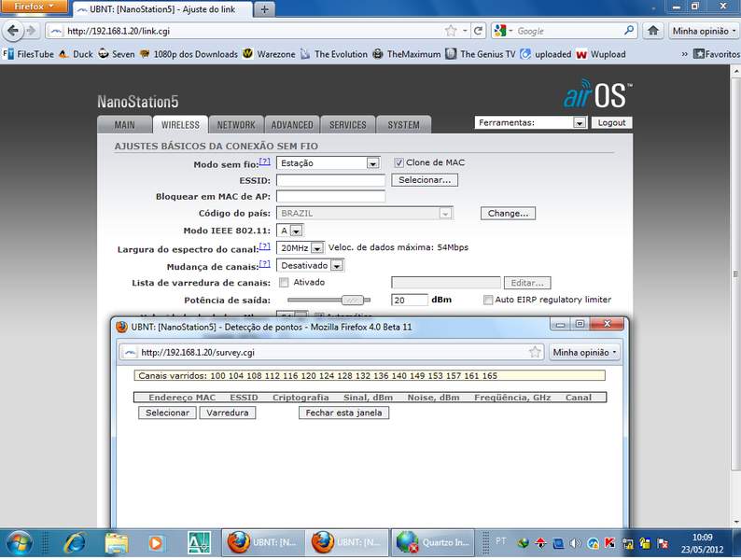Open uploaded bookmark
The width and height of the screenshot is (741, 560).
tap(546, 54)
